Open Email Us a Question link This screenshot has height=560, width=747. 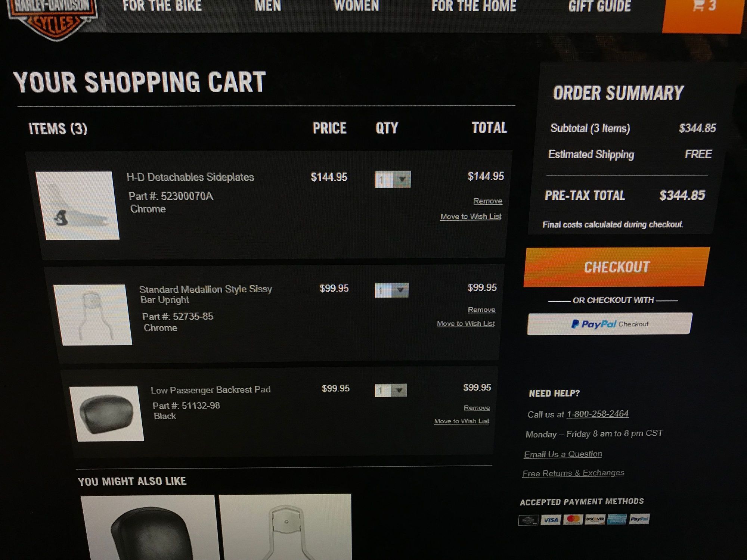pyautogui.click(x=563, y=454)
